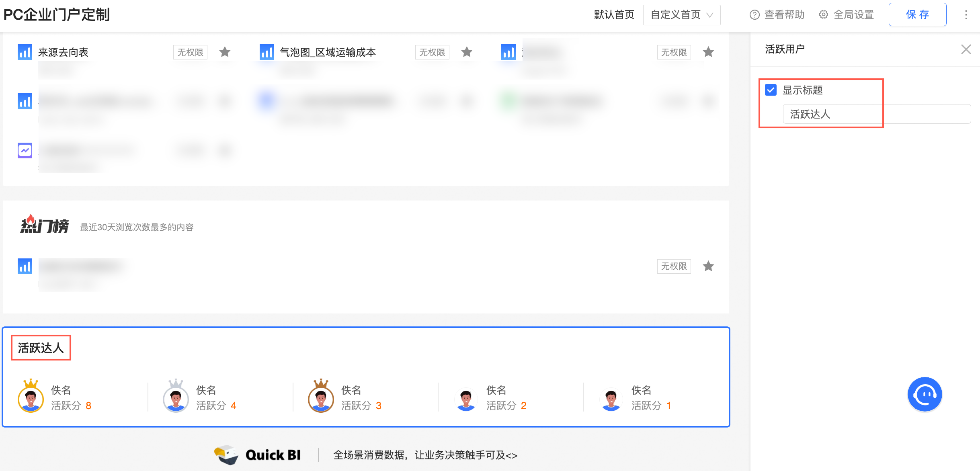Star the 气泡图_区域运输成本 chart
Viewport: 980px width, 471px height.
[x=467, y=52]
